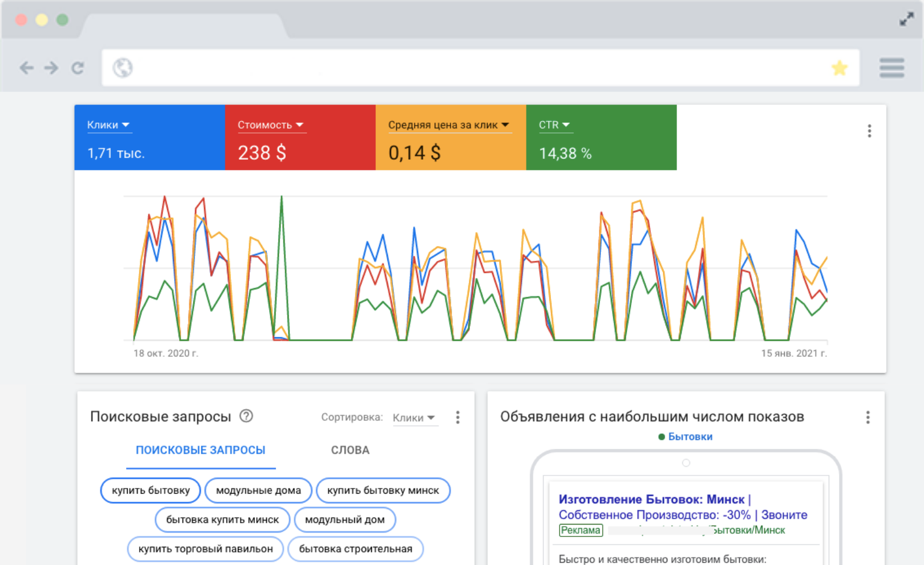
Task: Switch to the ПОИСКОВЫЕ ЗАПРОСЫ tab
Action: pos(201,450)
